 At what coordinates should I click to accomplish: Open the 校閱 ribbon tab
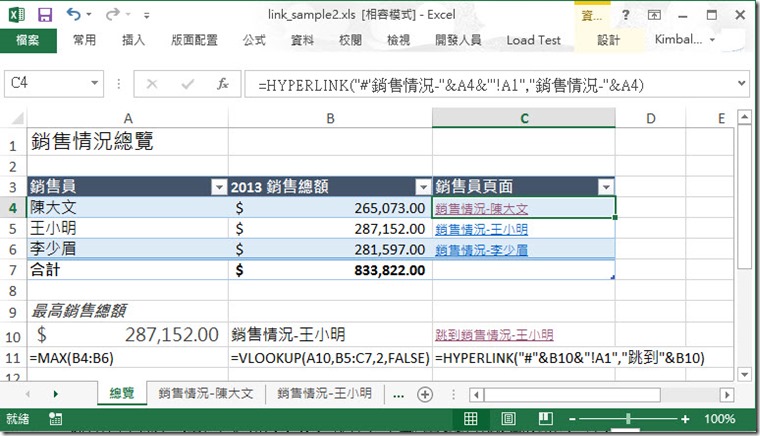coord(350,40)
